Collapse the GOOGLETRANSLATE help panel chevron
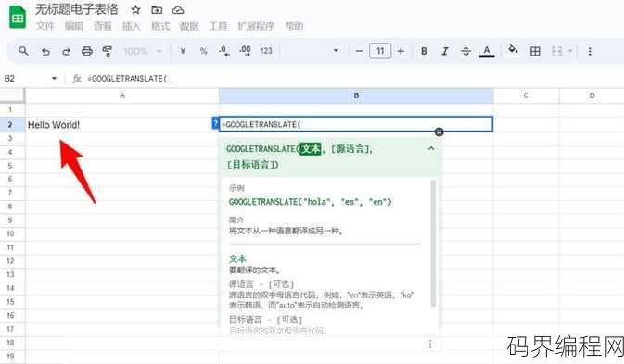624x364 pixels. point(431,148)
